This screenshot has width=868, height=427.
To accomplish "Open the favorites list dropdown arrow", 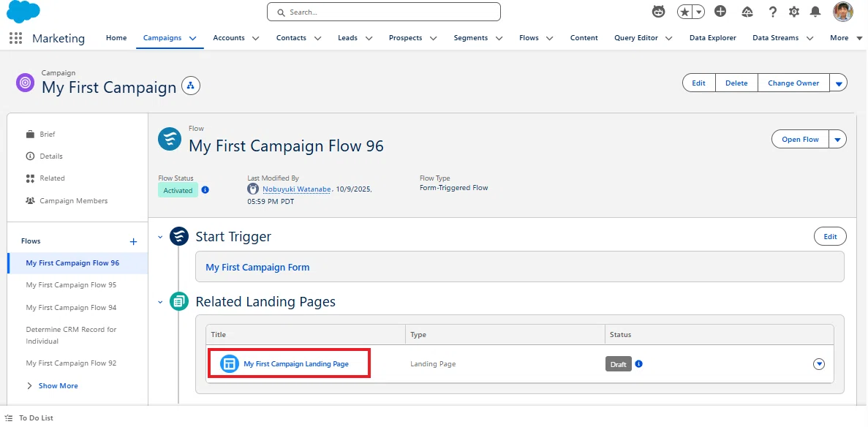I will click(x=698, y=12).
